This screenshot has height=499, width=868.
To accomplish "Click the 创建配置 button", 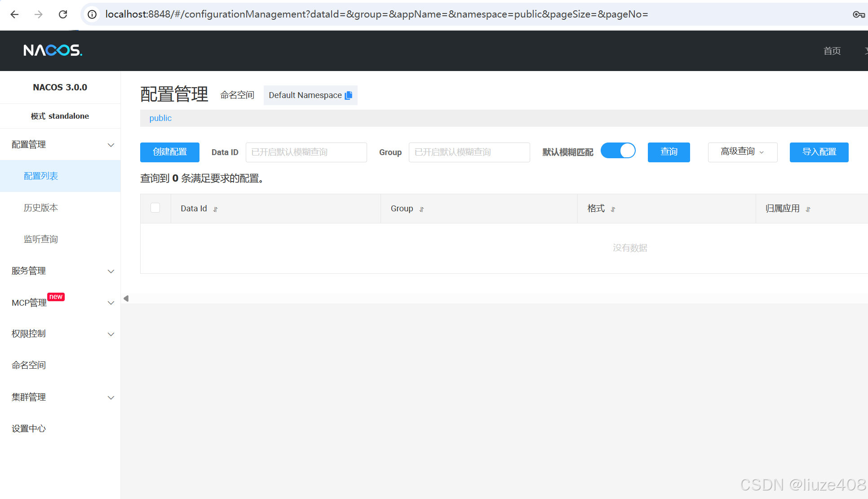I will [x=170, y=152].
